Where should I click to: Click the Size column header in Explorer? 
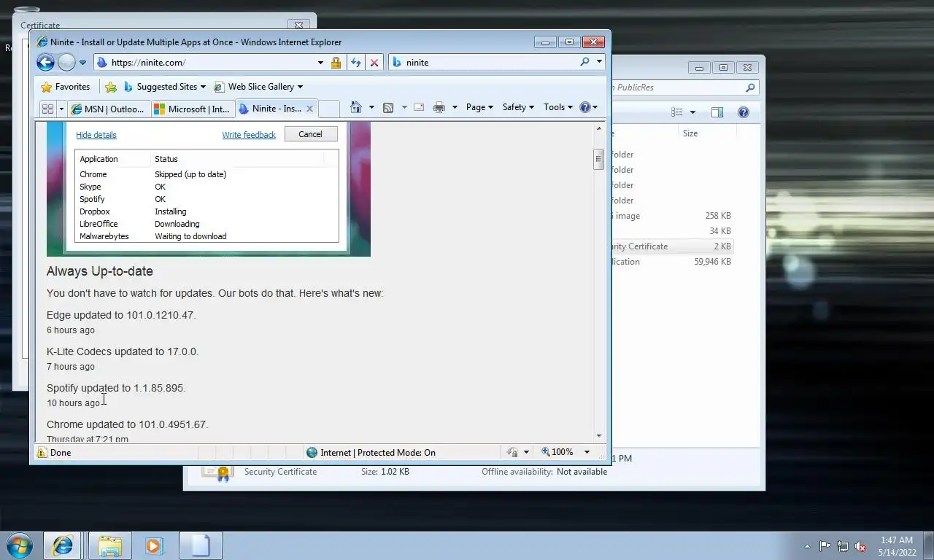tap(690, 133)
